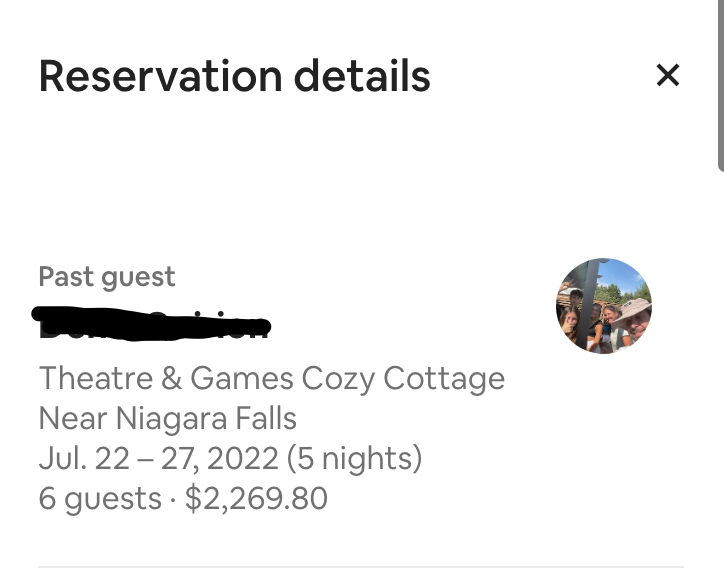
Task: Click the (5 nights) duration text
Action: tap(355, 458)
